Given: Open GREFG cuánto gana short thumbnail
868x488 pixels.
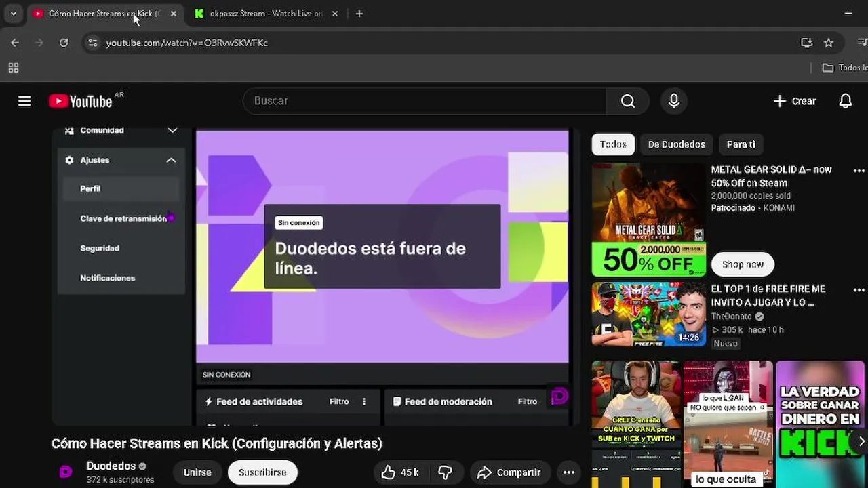Looking at the screenshot, I should 636,424.
